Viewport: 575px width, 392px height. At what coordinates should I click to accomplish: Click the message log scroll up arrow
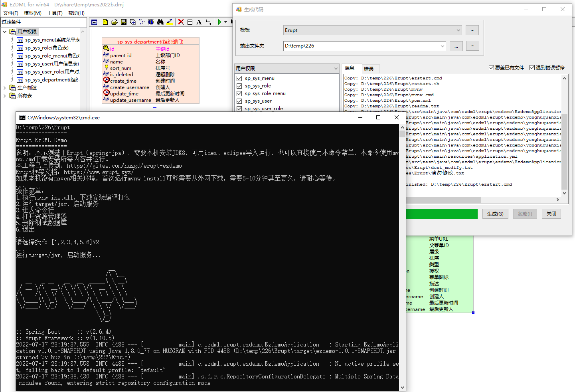coord(564,78)
